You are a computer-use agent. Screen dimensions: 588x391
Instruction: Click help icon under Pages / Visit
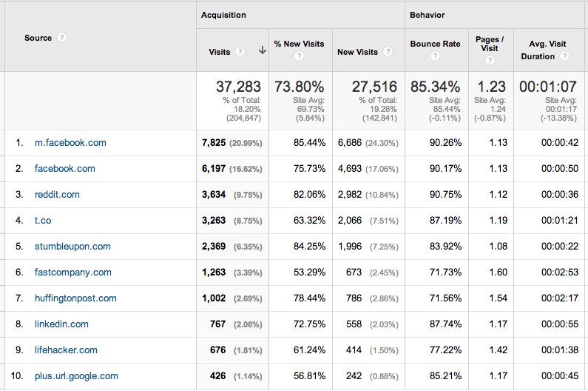point(490,60)
